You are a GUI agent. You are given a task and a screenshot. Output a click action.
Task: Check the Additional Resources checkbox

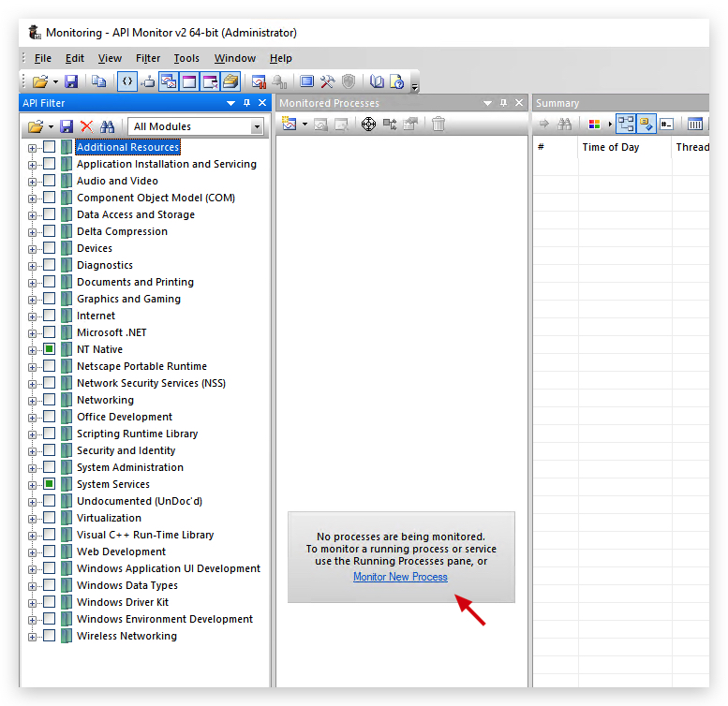(x=50, y=147)
